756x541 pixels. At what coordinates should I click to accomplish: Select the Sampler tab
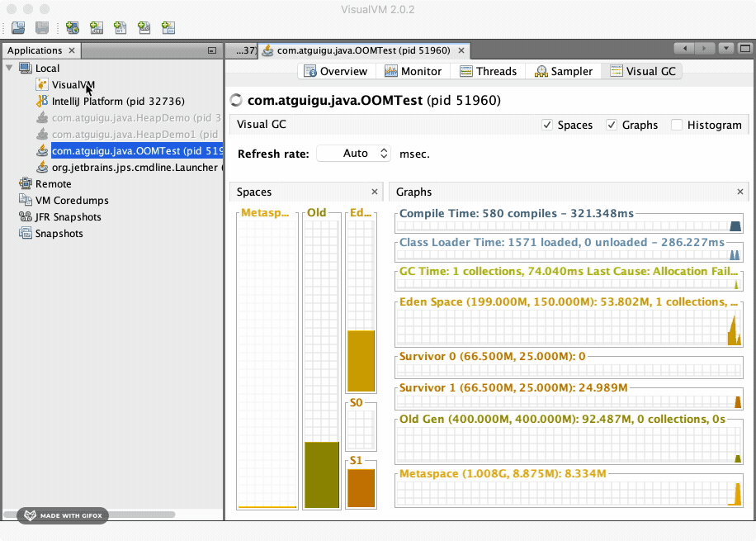(x=564, y=71)
